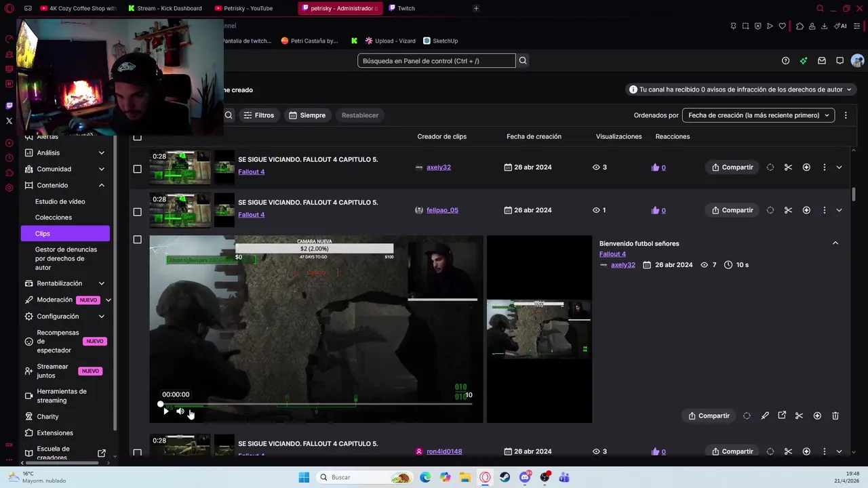Screen dimensions: 868x488
Task: Focus the Búsqueda en Panel de control field
Action: point(437,60)
